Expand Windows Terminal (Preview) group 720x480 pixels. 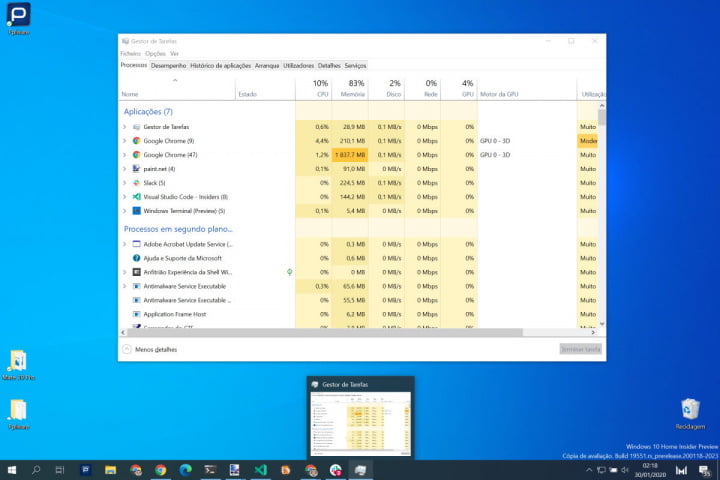[124, 211]
